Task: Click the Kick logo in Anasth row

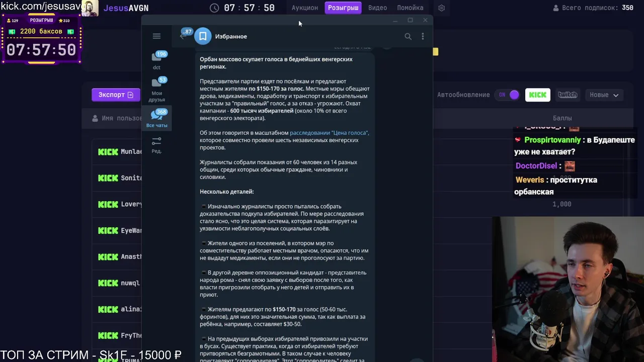Action: point(108,257)
